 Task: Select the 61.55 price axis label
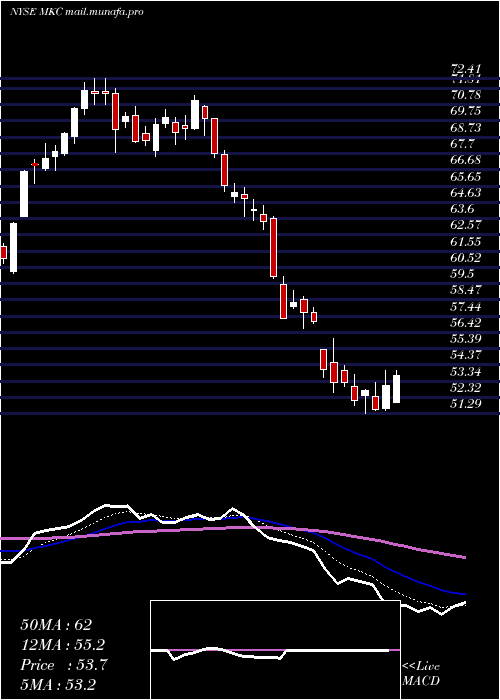(466, 242)
